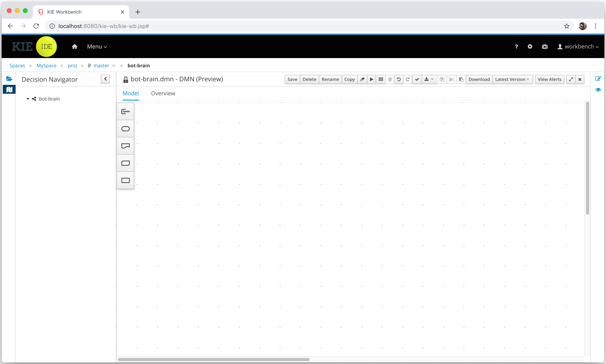This screenshot has width=606, height=364.
Task: Open the Project Explorer folder icon
Action: [9, 79]
